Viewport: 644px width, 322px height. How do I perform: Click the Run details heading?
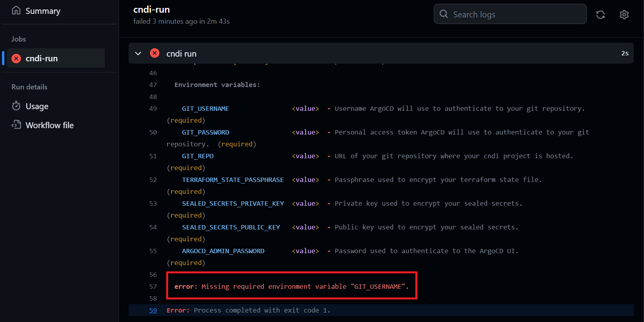click(x=29, y=87)
